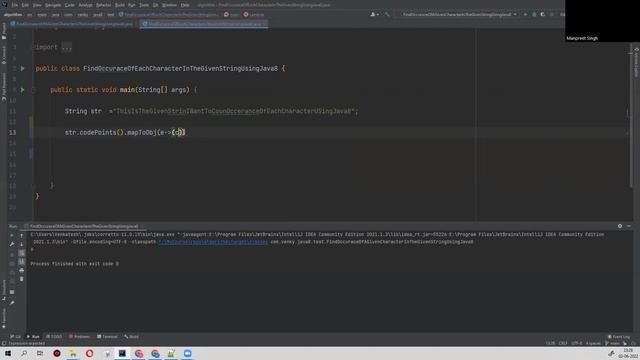Hide the Run tool window

click(629, 226)
